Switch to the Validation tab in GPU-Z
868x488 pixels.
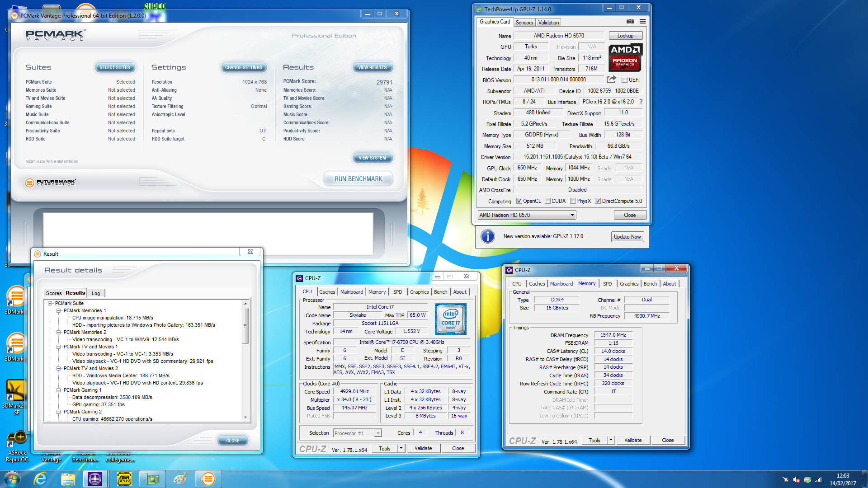click(548, 23)
